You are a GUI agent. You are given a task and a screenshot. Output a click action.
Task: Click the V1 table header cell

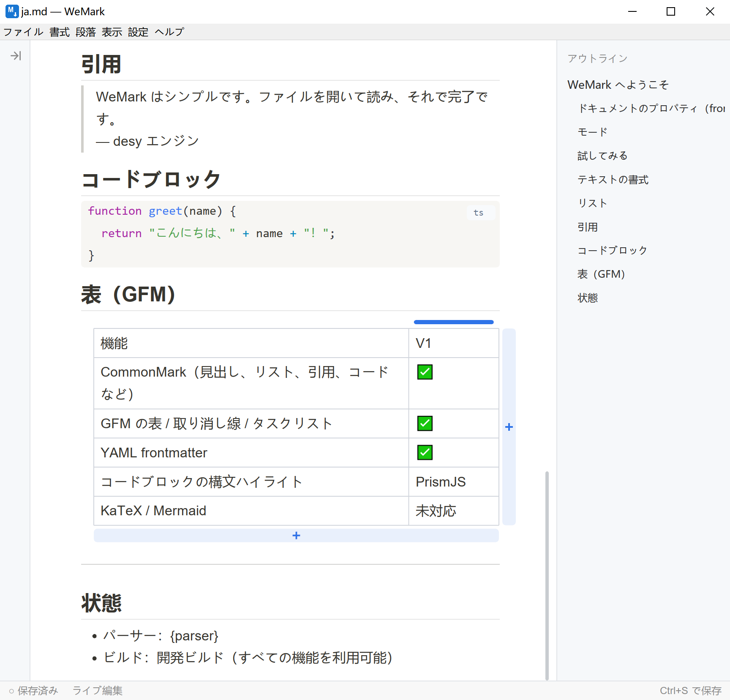pyautogui.click(x=454, y=343)
